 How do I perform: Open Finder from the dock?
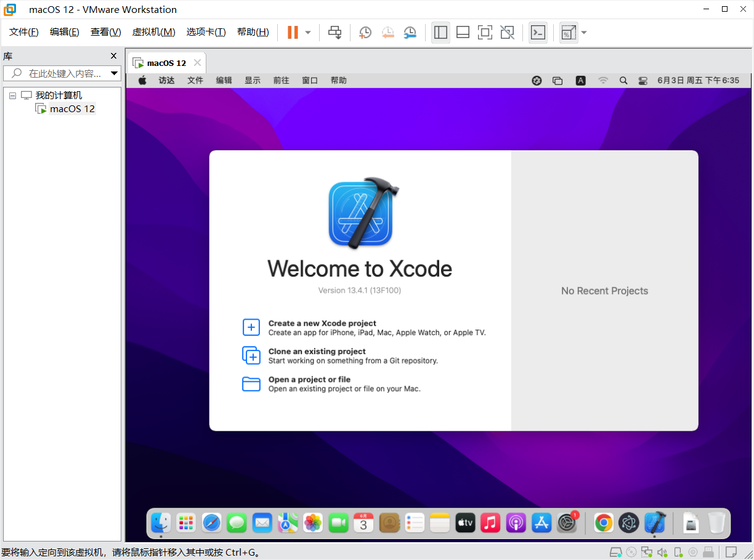tap(161, 523)
